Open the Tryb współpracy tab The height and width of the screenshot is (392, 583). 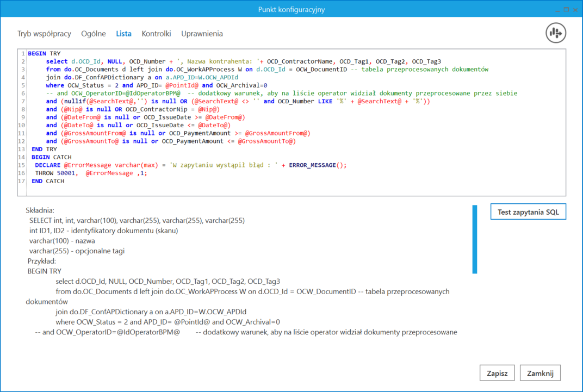[x=44, y=34]
